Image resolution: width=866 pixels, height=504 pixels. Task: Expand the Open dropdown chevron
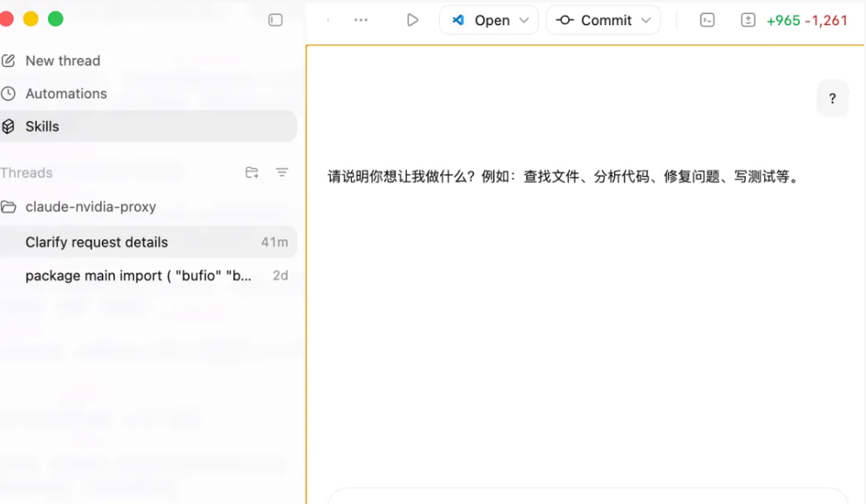click(x=525, y=19)
